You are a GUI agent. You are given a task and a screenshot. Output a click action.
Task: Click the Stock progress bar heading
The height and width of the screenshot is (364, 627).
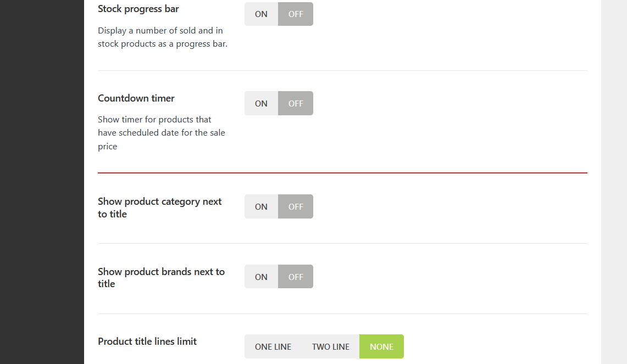138,9
